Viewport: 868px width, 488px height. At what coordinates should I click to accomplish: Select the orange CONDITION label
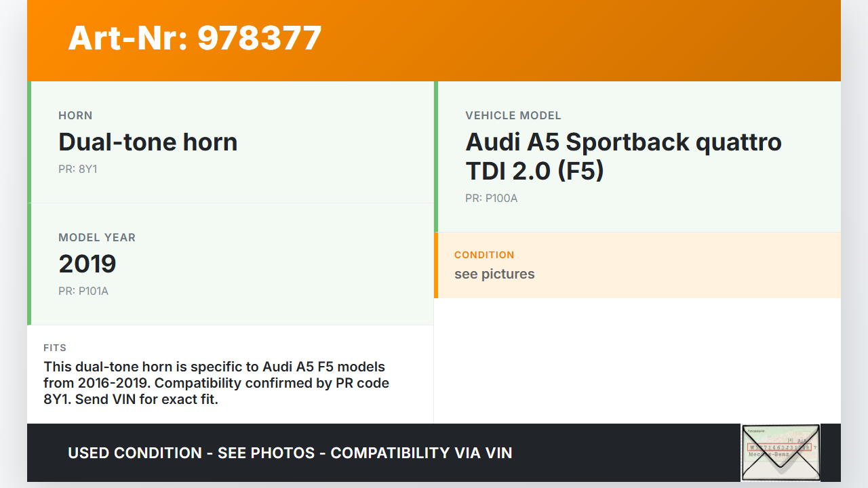(x=484, y=255)
